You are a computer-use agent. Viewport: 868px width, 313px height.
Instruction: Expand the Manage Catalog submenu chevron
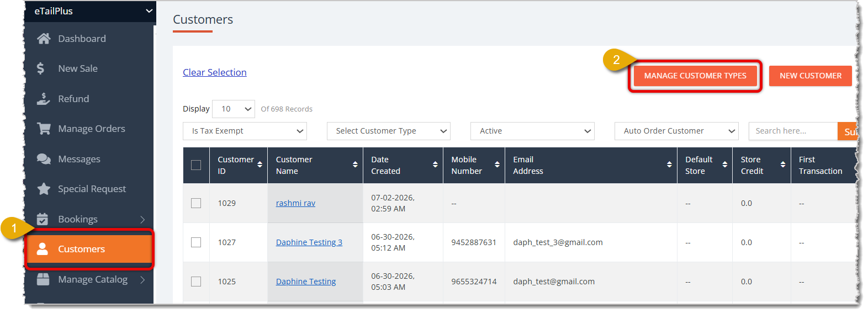[x=142, y=279]
